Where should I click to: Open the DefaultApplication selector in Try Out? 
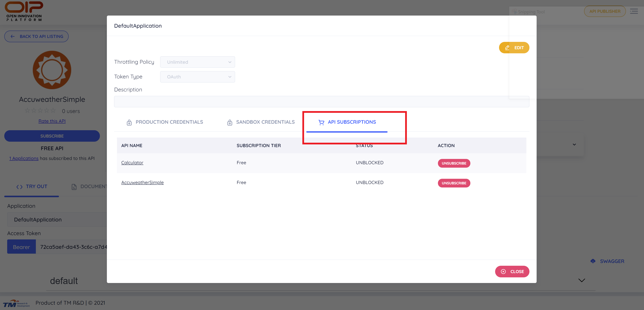click(x=57, y=219)
